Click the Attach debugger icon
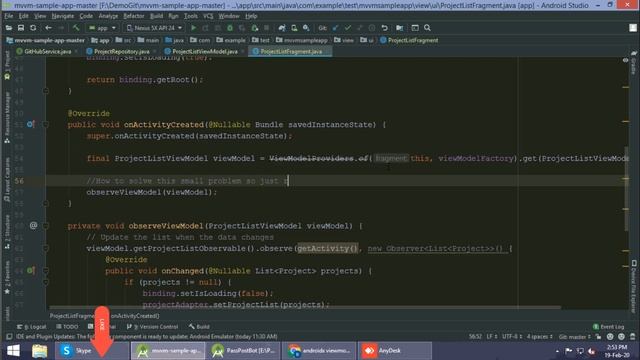640x360 pixels. pos(255,28)
